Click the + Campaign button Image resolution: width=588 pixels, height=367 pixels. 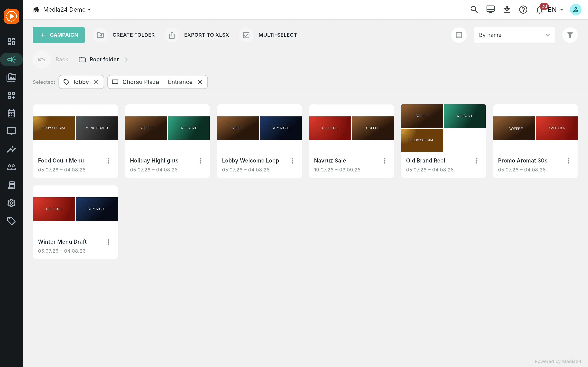click(59, 35)
